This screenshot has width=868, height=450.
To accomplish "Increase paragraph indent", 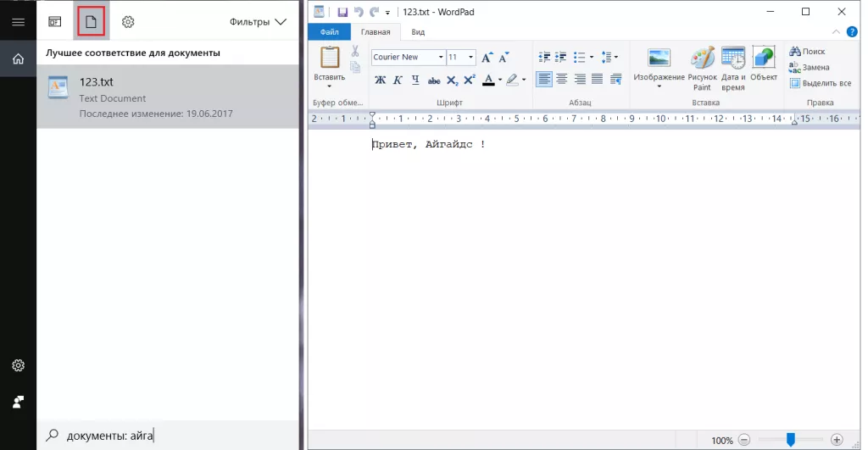I will coord(561,57).
